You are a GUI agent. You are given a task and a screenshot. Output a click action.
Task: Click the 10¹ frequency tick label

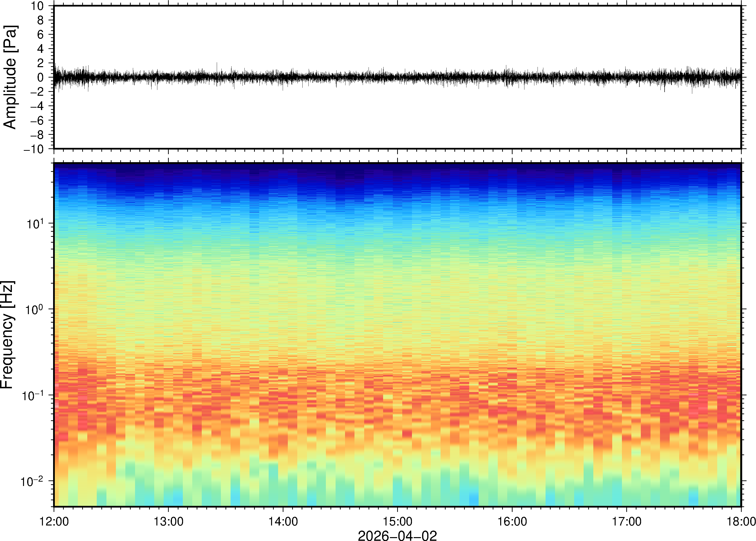point(35,223)
